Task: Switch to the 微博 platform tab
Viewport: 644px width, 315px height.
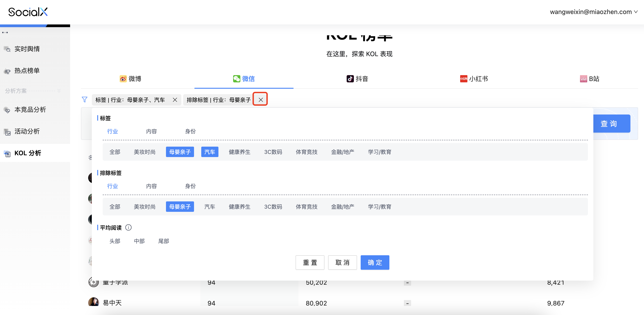Action: point(130,79)
